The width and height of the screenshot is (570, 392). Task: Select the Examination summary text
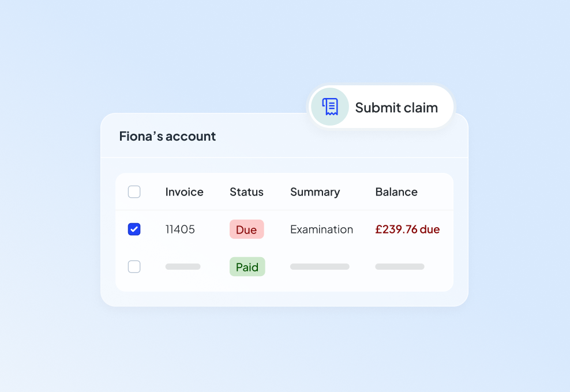pos(321,229)
